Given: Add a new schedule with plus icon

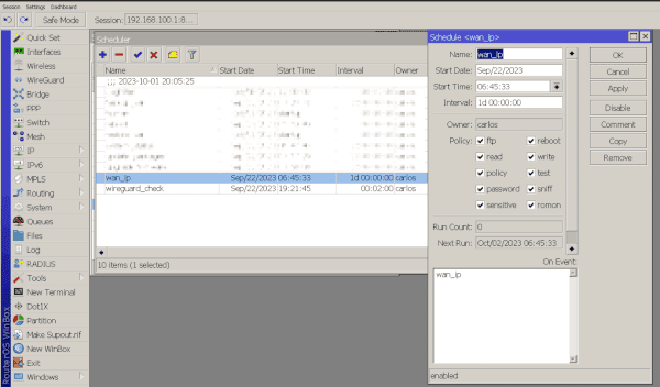Looking at the screenshot, I should (x=103, y=55).
